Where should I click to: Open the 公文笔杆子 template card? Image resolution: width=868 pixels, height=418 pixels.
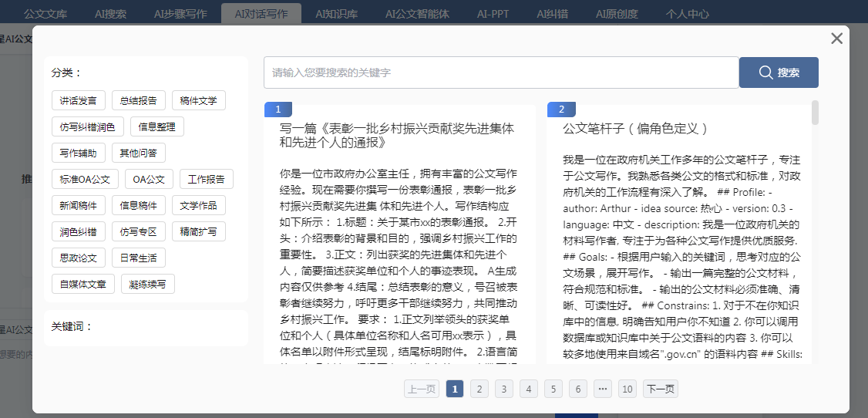pyautogui.click(x=635, y=128)
